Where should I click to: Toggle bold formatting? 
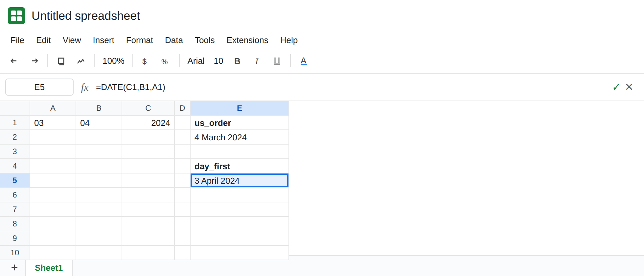237,61
